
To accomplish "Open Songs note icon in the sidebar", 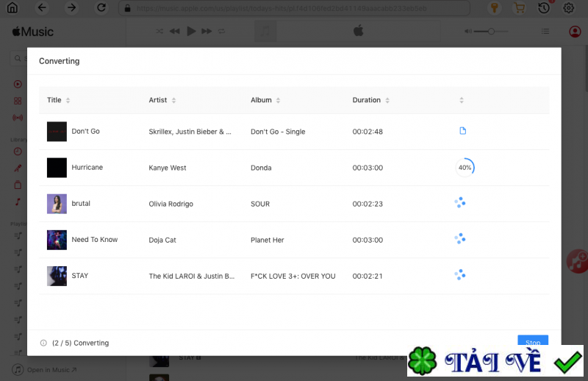I will 18,202.
